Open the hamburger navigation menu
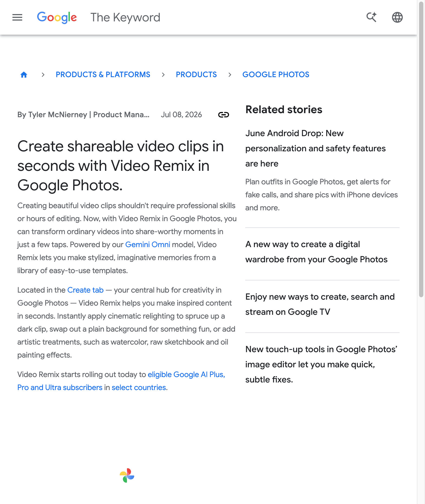This screenshot has width=425, height=504. tap(17, 18)
